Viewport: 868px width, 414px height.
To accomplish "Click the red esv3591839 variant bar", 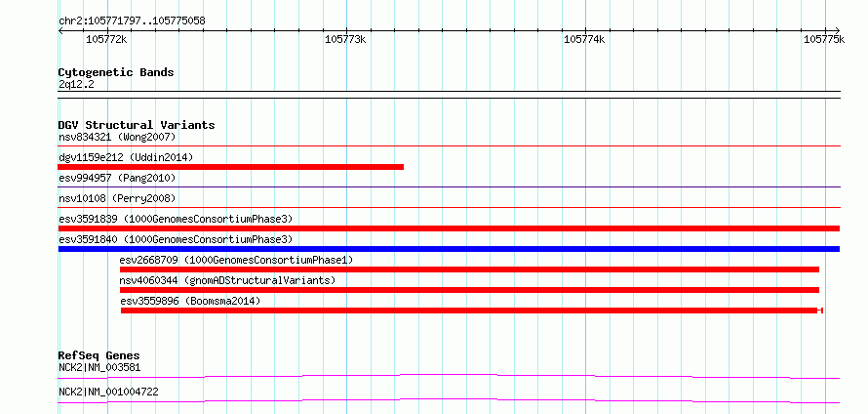I will click(x=449, y=228).
